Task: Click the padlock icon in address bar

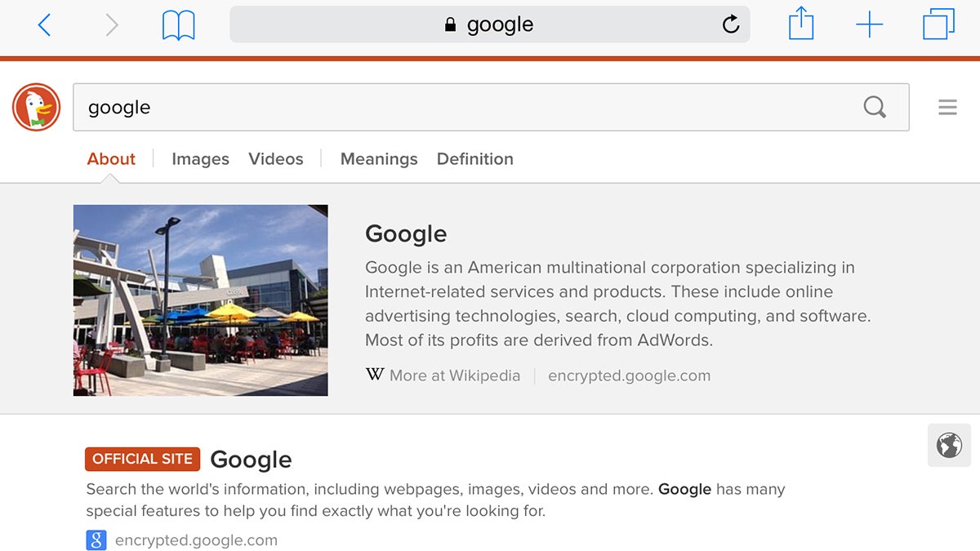Action: coord(450,24)
